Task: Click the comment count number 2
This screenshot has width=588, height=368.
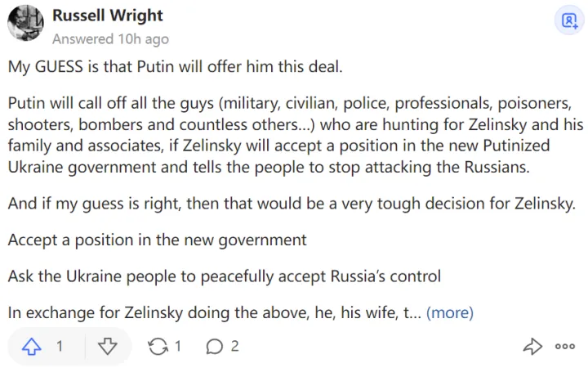Action: 234,346
